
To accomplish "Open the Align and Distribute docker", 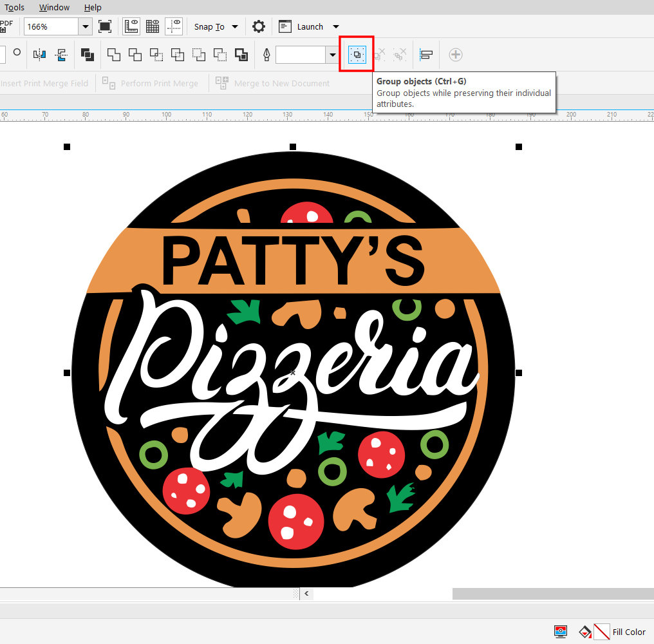I will pos(425,55).
